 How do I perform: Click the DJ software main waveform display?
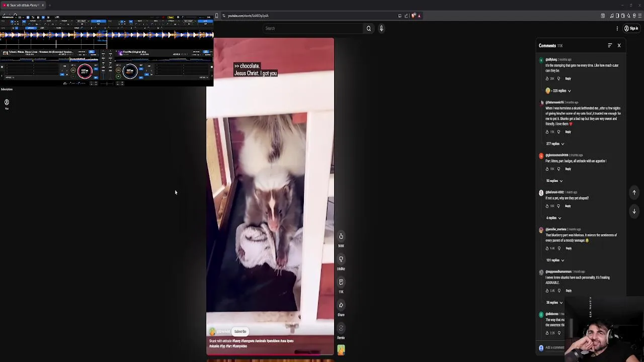(x=107, y=35)
